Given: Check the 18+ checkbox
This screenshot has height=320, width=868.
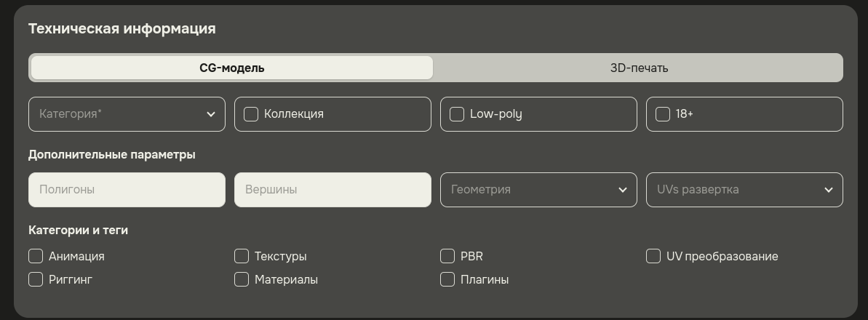Looking at the screenshot, I should [663, 114].
